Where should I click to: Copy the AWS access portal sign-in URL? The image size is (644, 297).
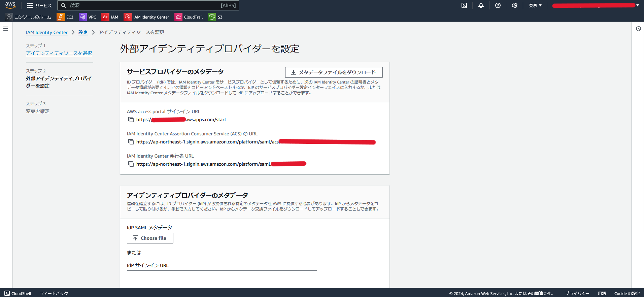131,120
